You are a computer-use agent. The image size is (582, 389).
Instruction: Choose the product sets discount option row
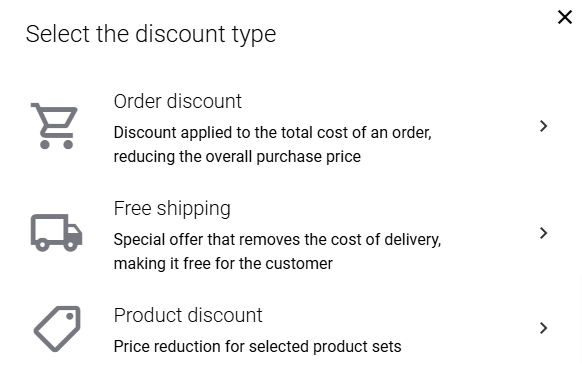(290, 329)
